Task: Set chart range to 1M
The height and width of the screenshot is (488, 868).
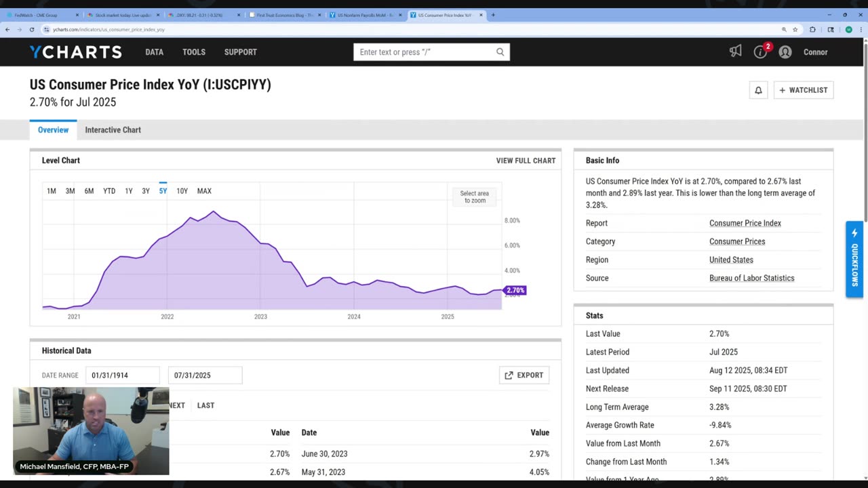Action: tap(52, 191)
